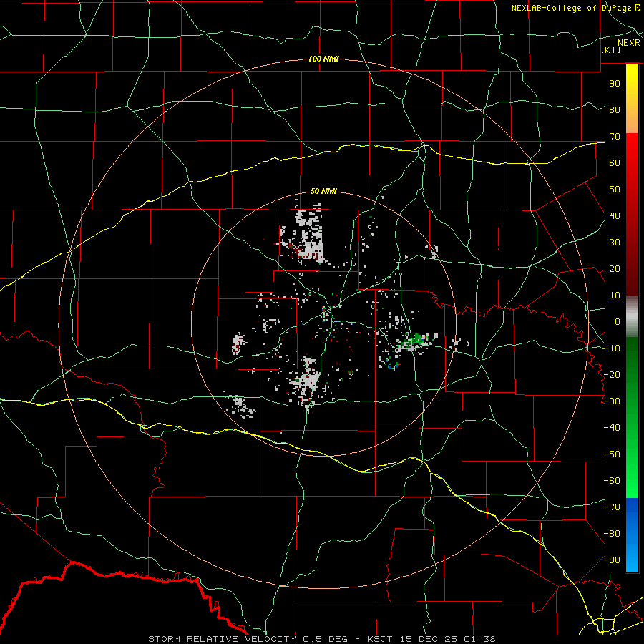Click the -90 value on the velocity scale
Image resolution: width=644 pixels, height=644 pixels.
coord(612,560)
